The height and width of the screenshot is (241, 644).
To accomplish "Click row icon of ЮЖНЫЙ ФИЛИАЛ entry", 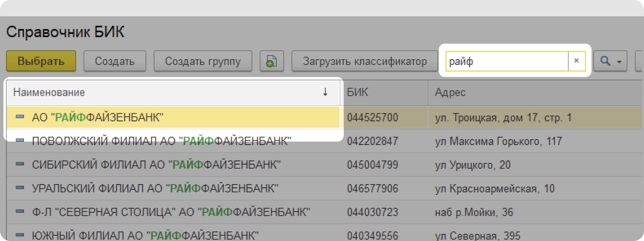I will [20, 235].
